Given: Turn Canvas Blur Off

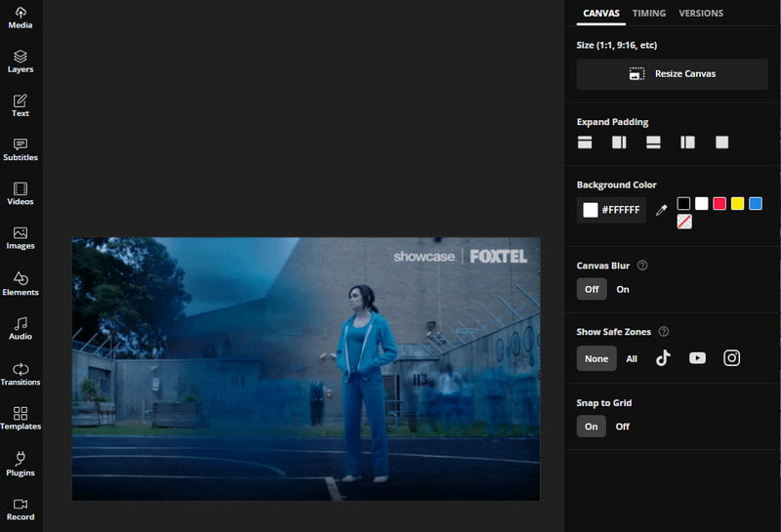Looking at the screenshot, I should tap(592, 289).
